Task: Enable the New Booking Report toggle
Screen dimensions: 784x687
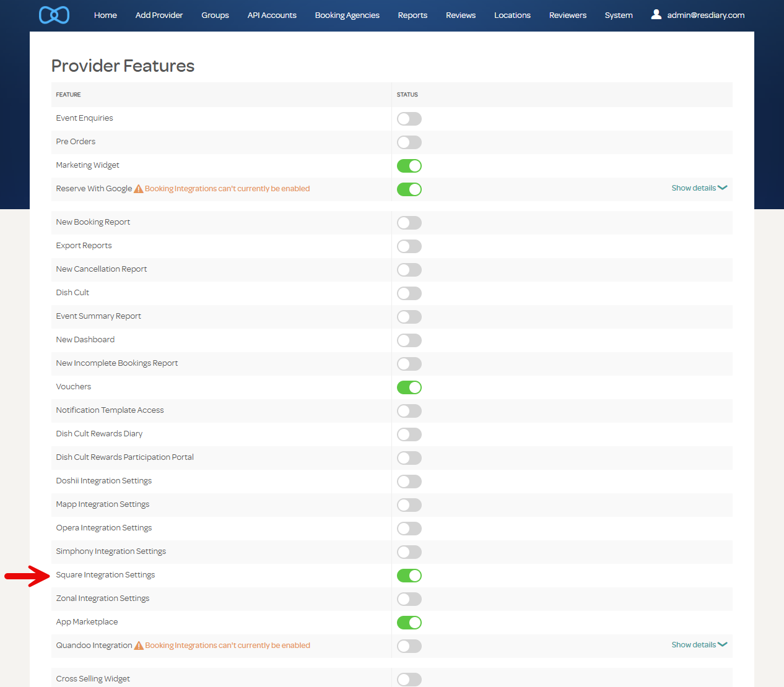Action: tap(409, 223)
